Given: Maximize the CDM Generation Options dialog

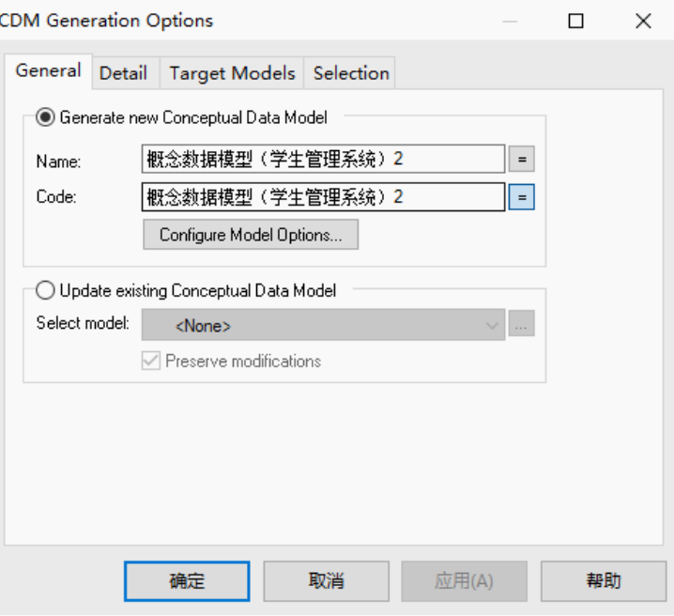Looking at the screenshot, I should pyautogui.click(x=576, y=21).
